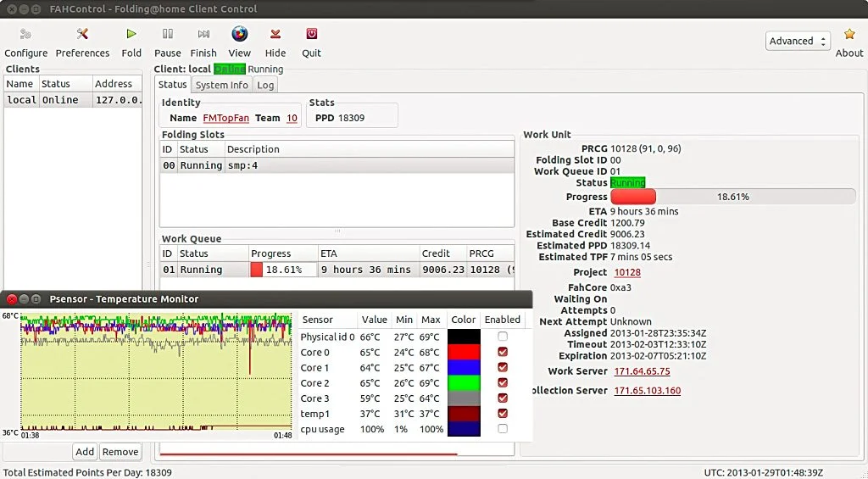The image size is (868, 479).
Task: Click the black Physical id 0 color swatch
Action: (x=464, y=337)
